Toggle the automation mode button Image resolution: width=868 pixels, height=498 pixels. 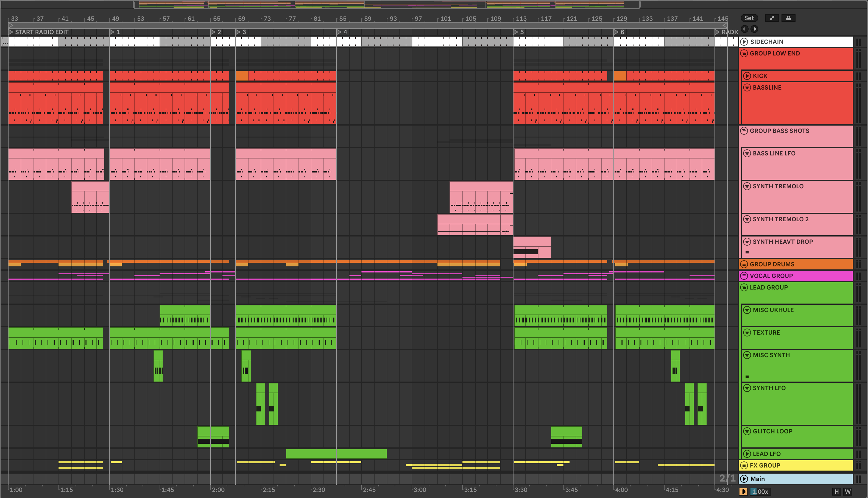[772, 18]
